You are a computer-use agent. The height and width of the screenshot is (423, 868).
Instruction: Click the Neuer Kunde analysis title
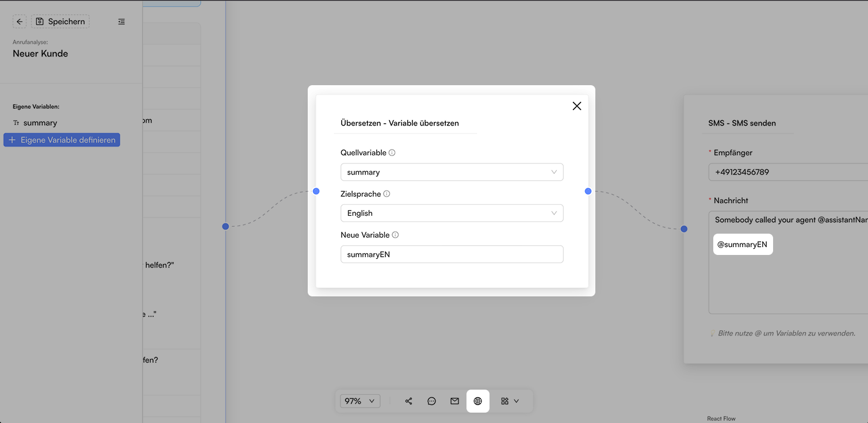(x=40, y=54)
